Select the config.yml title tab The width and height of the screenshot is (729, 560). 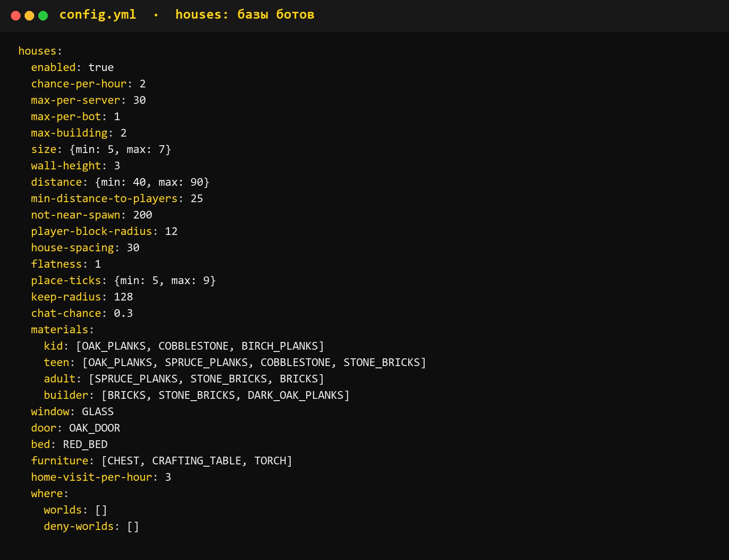pos(98,15)
